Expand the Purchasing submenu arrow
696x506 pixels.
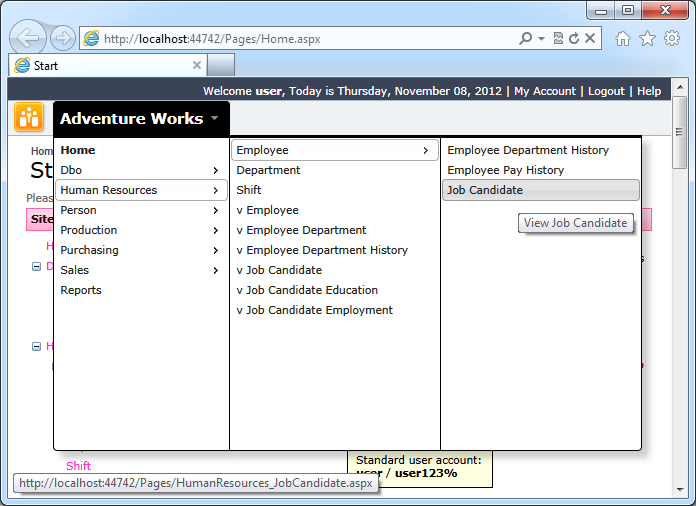[215, 250]
